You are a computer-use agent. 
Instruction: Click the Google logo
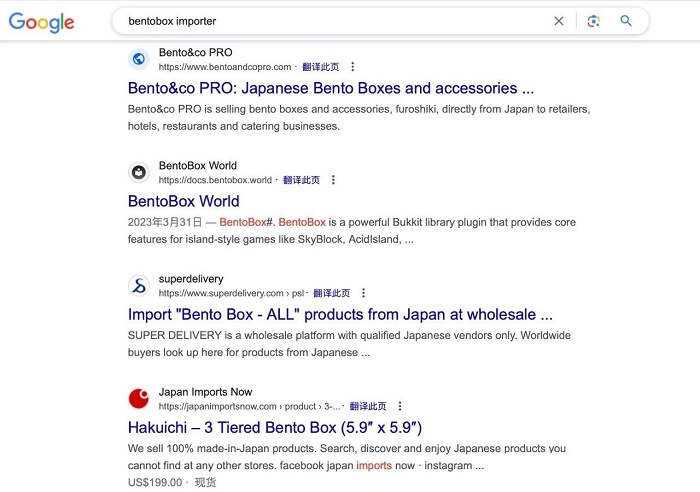click(x=42, y=22)
